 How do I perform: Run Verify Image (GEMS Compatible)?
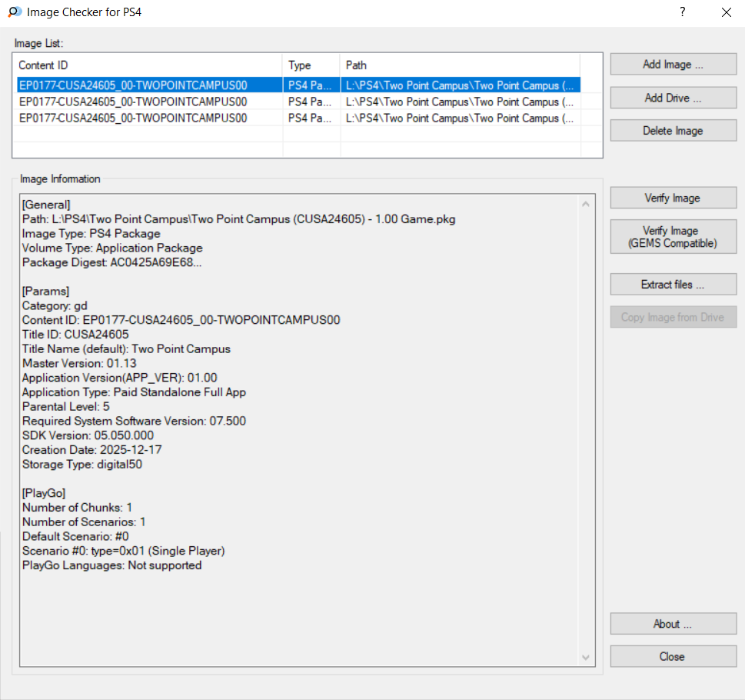(x=673, y=237)
